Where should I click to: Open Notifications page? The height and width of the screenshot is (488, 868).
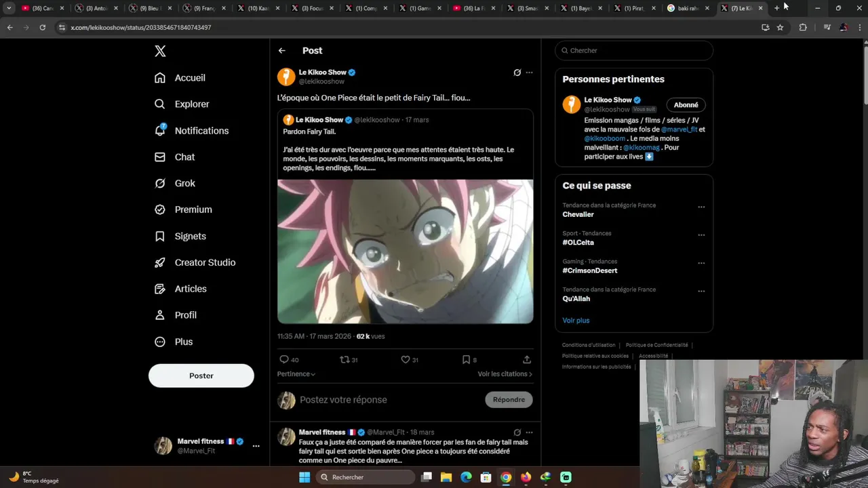coord(192,131)
